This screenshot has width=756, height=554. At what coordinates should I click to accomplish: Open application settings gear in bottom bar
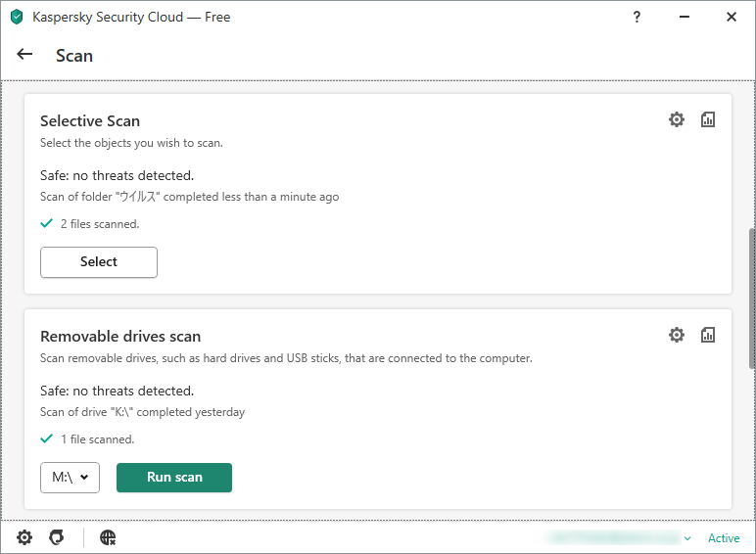24,537
